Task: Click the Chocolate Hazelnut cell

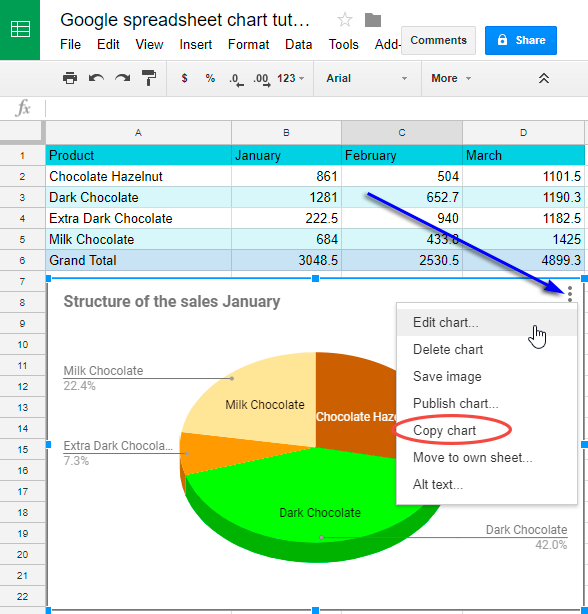Action: (138, 176)
